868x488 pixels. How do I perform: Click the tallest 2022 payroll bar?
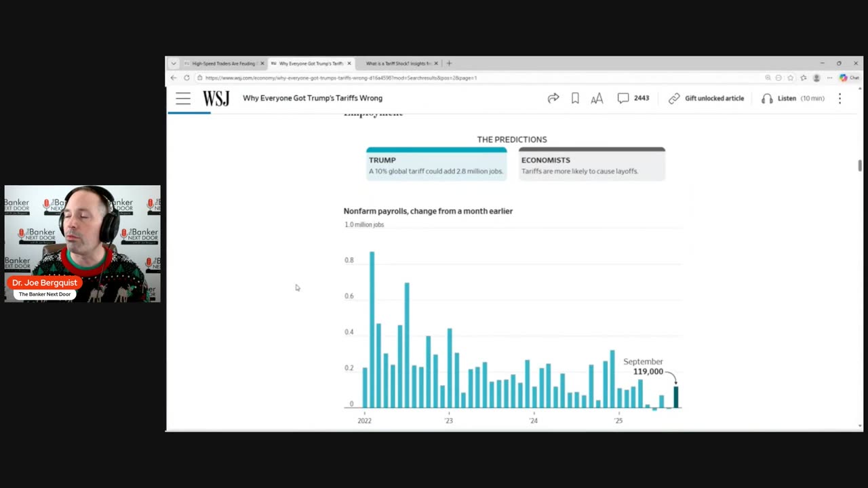point(372,329)
